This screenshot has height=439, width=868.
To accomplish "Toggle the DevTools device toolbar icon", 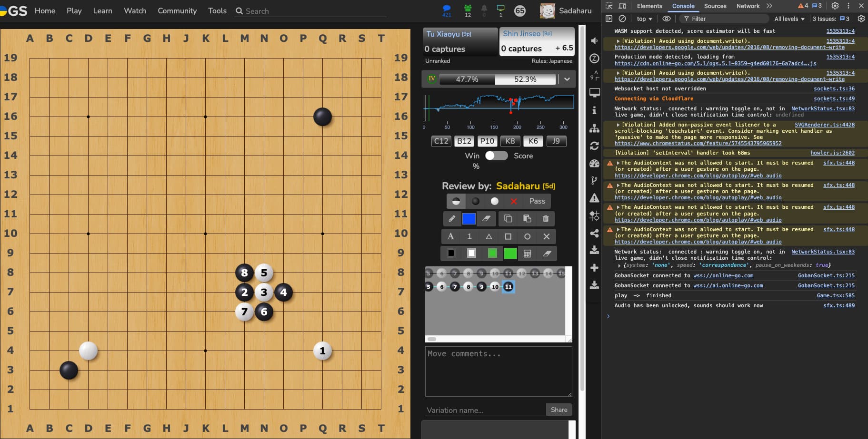I will click(x=622, y=6).
